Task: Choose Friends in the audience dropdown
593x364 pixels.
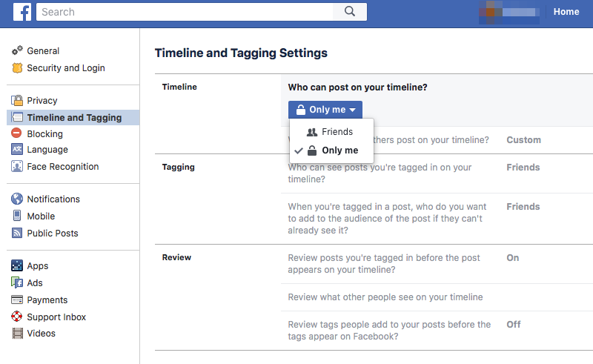Action: (331, 132)
